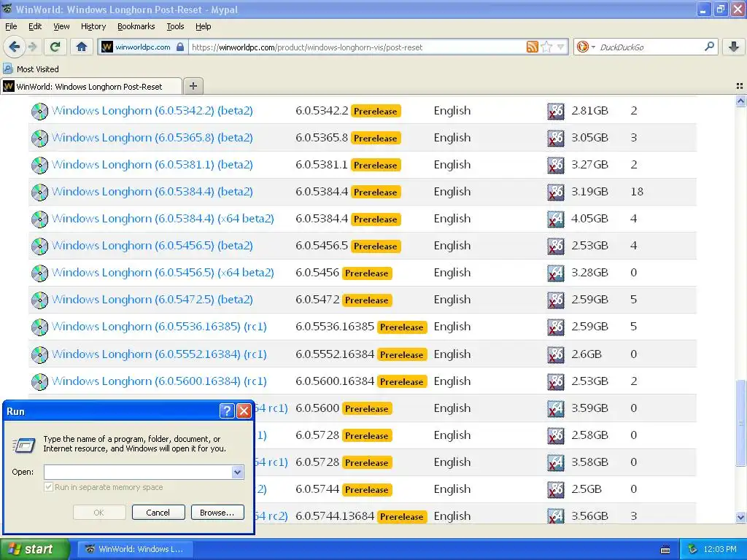
Task: Click the disc icon for 6.0.5365.8 beta2
Action: tap(39, 138)
